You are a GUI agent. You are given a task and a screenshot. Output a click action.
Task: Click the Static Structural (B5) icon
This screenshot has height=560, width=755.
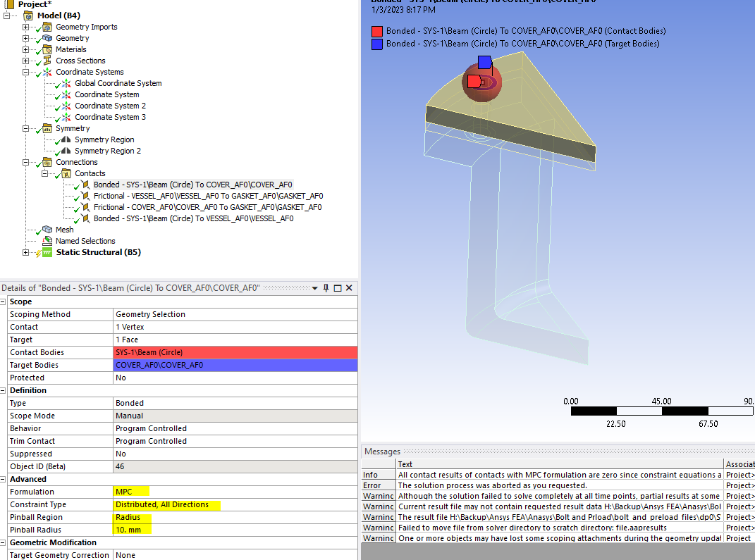(x=47, y=252)
